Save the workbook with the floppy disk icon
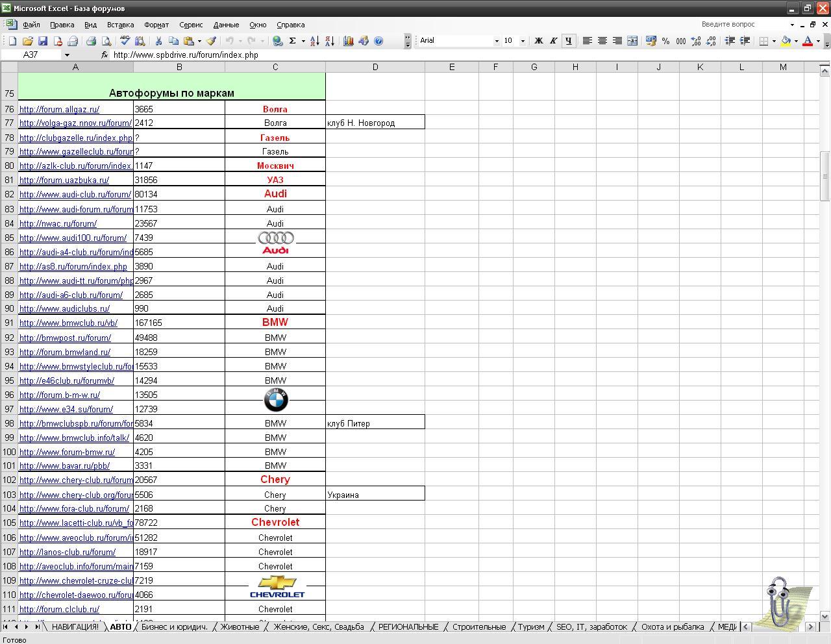Viewport: 831px width, 644px height. pyautogui.click(x=42, y=41)
